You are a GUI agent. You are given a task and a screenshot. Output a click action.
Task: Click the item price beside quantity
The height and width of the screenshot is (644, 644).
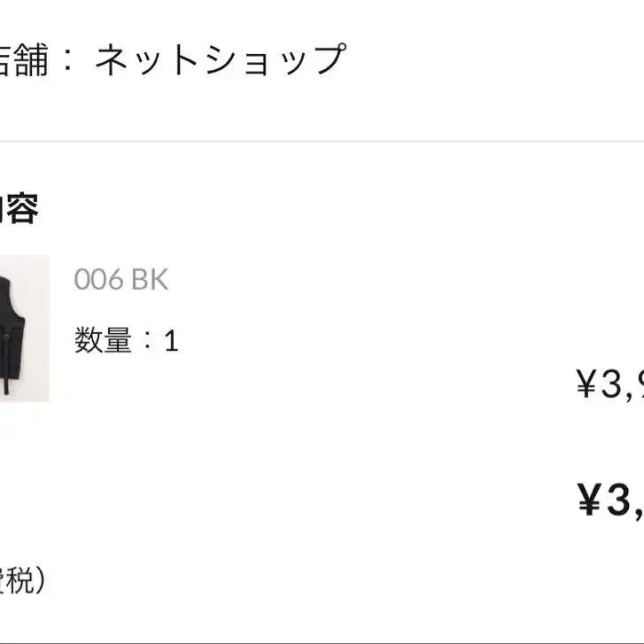609,384
